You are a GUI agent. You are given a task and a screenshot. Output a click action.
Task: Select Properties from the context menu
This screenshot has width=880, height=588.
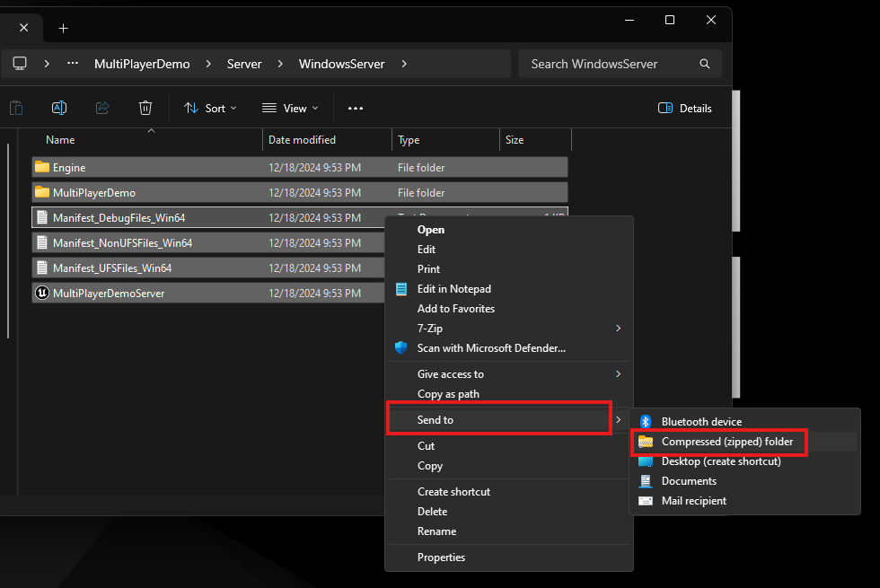click(441, 557)
